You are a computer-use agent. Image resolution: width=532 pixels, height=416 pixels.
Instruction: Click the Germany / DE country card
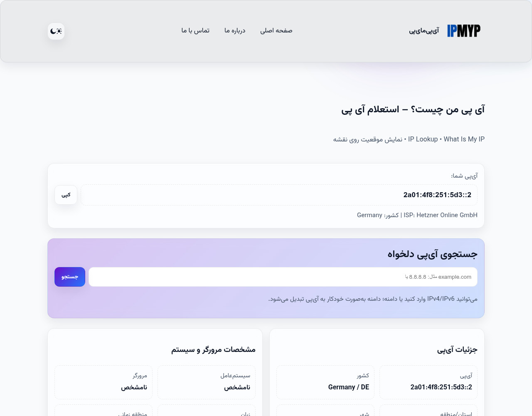coord(325,382)
